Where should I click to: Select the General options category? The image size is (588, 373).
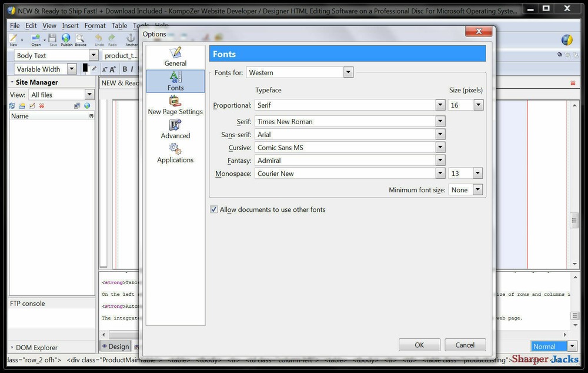point(175,57)
